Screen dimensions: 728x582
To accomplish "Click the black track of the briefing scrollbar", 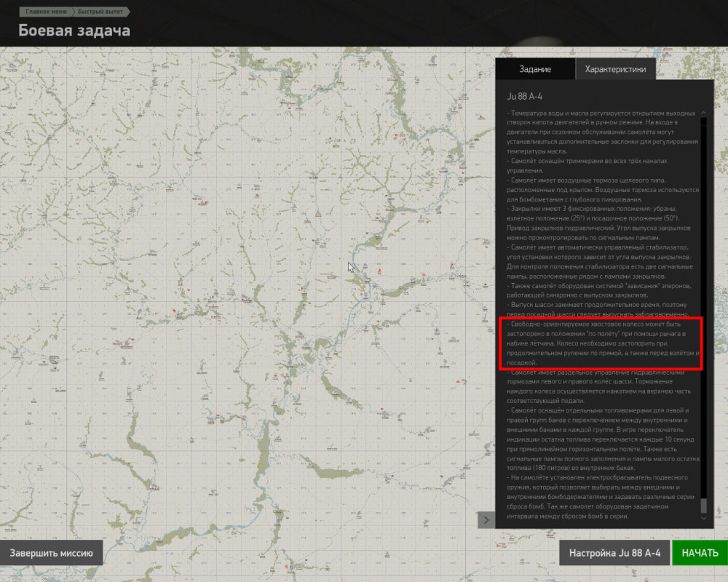I will point(703,306).
